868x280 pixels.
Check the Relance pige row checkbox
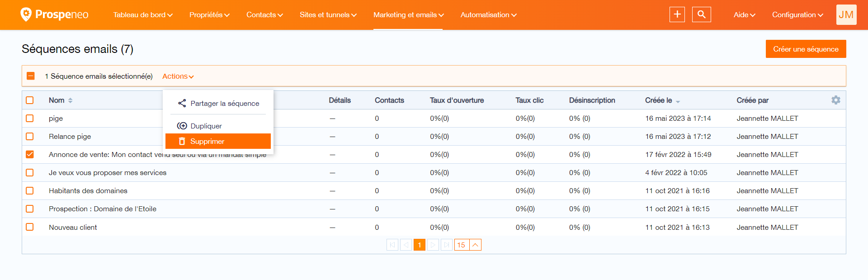coord(30,136)
